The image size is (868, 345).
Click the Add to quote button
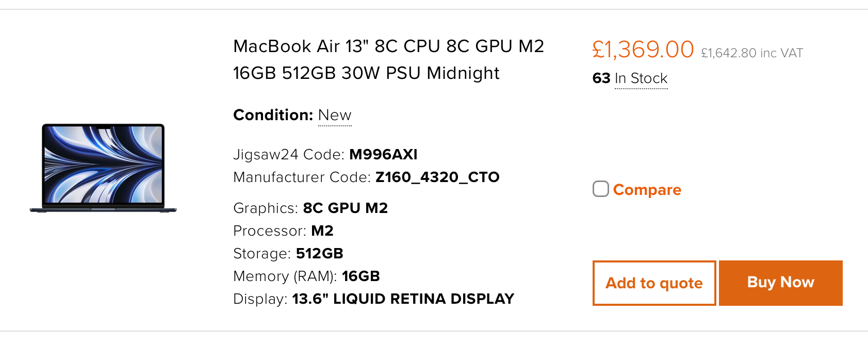tap(653, 283)
